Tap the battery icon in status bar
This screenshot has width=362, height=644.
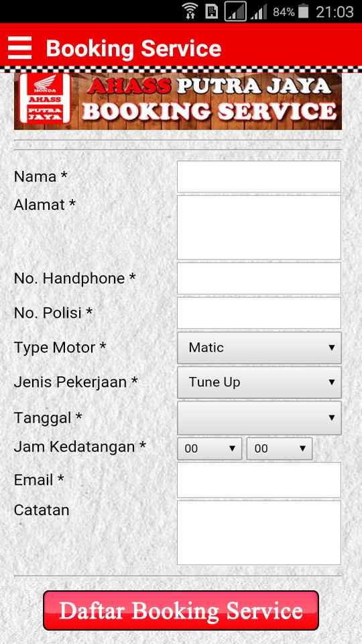(x=303, y=11)
